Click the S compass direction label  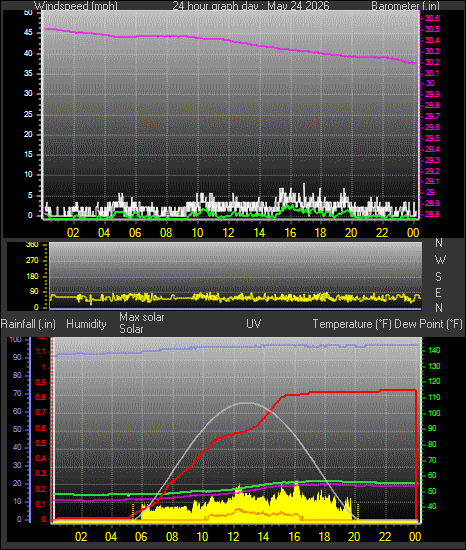[438, 277]
